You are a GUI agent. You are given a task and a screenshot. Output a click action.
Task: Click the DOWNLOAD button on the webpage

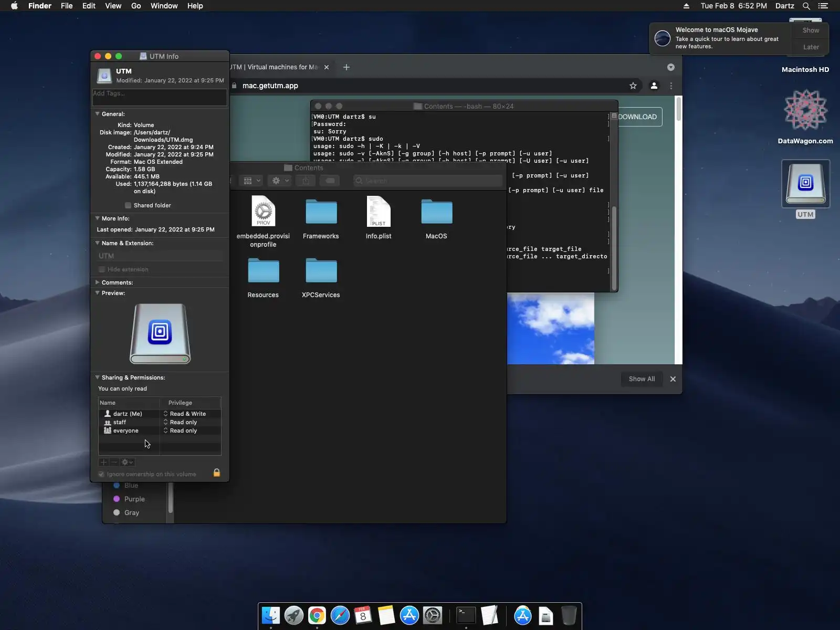point(637,117)
